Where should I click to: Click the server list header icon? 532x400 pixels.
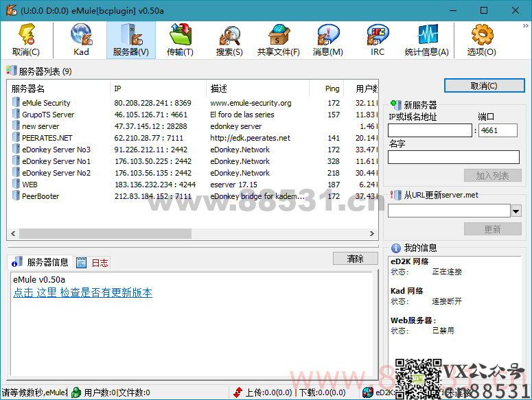click(11, 71)
